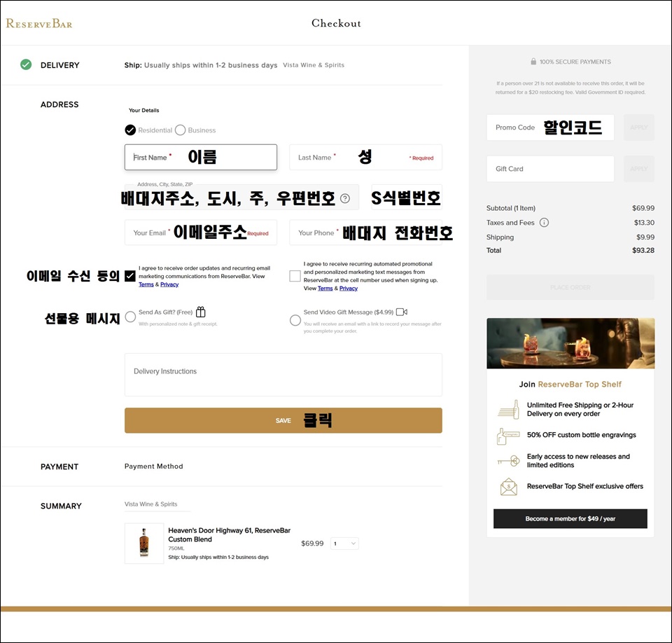
Task: Select Send As Gift (Free) option
Action: point(130,317)
